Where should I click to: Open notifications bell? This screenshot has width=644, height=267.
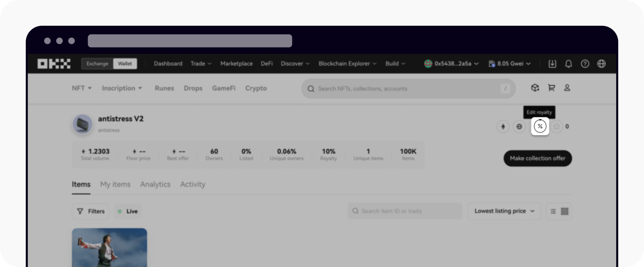coord(568,64)
